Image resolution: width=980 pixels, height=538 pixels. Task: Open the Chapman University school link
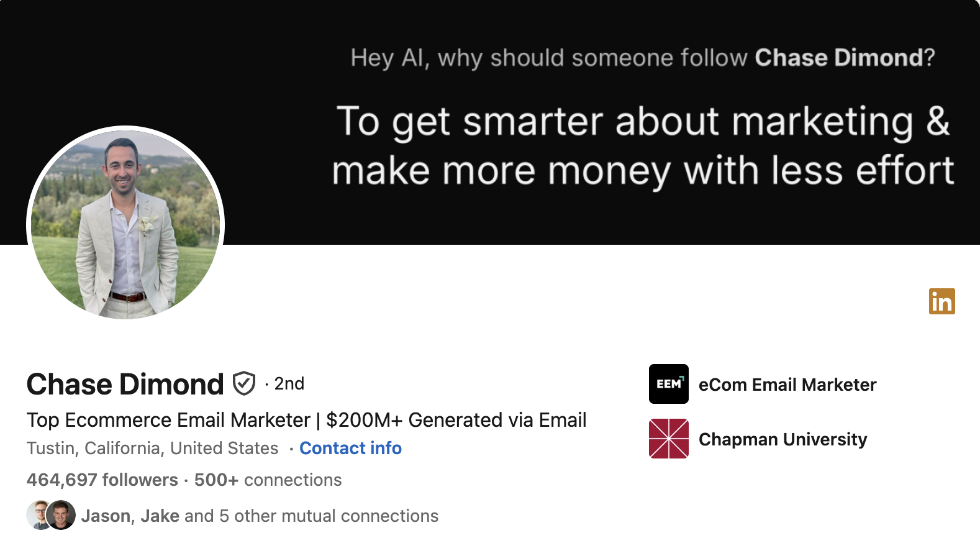[x=783, y=439]
